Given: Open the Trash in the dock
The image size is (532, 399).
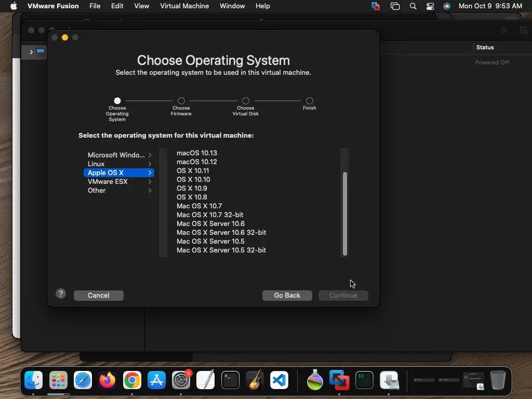Looking at the screenshot, I should 498,380.
